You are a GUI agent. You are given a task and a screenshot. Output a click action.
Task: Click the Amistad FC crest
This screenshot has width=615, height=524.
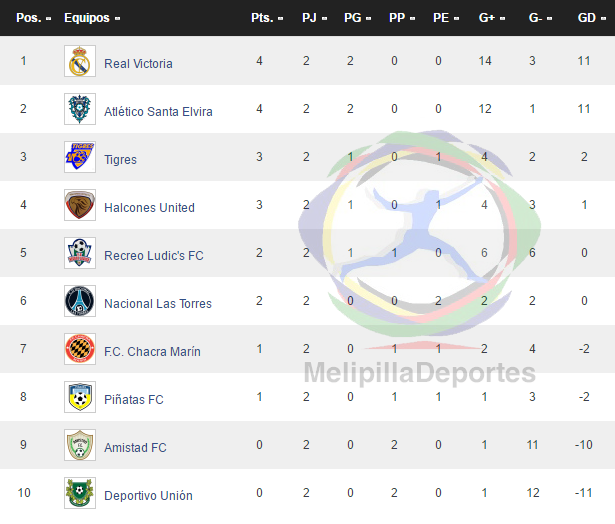point(80,445)
